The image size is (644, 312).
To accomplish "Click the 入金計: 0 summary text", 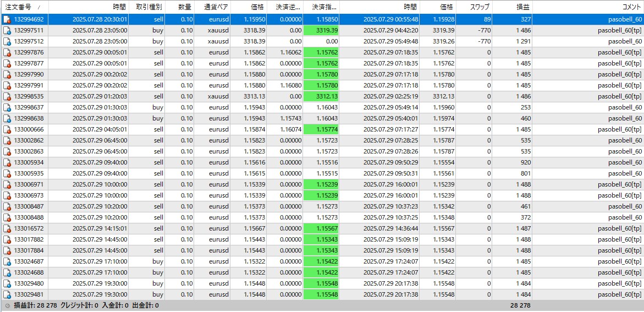I will tap(115, 306).
